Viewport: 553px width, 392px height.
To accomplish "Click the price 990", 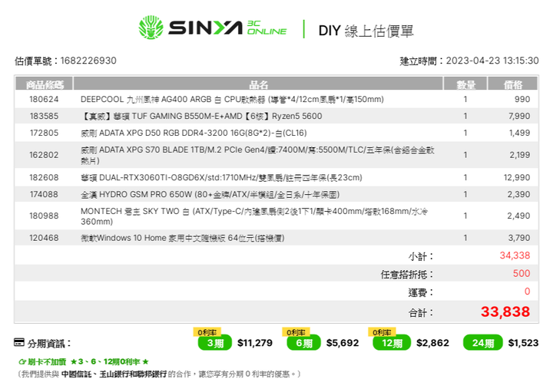I will coord(522,99).
